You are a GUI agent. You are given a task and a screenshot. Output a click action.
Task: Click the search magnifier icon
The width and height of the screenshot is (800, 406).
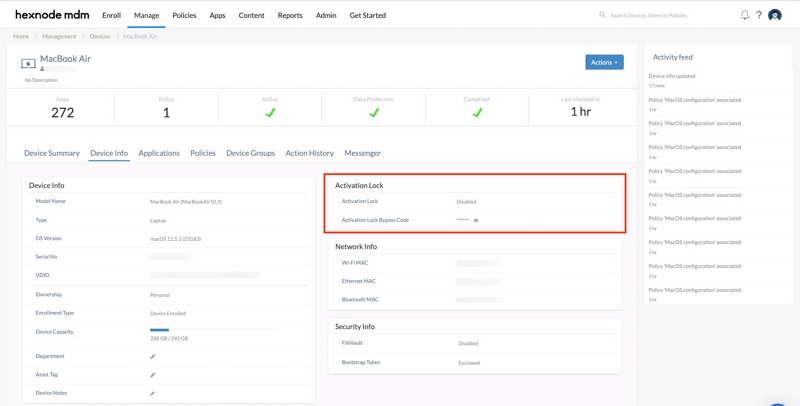click(603, 15)
